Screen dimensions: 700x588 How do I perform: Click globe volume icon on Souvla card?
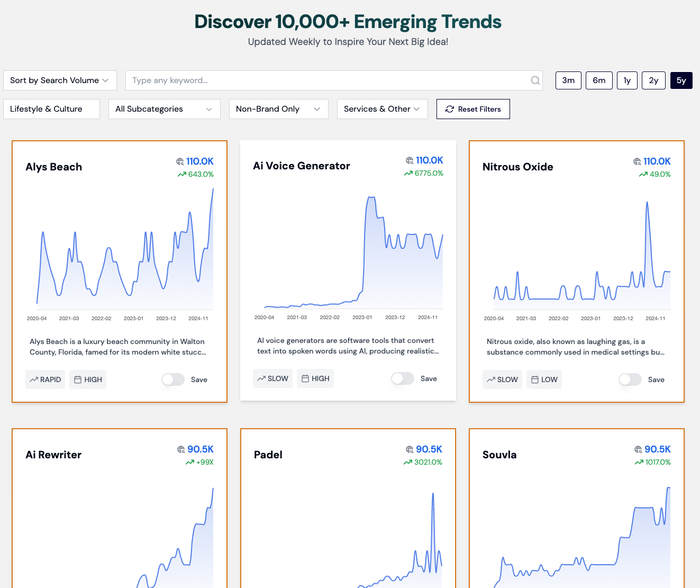[638, 449]
